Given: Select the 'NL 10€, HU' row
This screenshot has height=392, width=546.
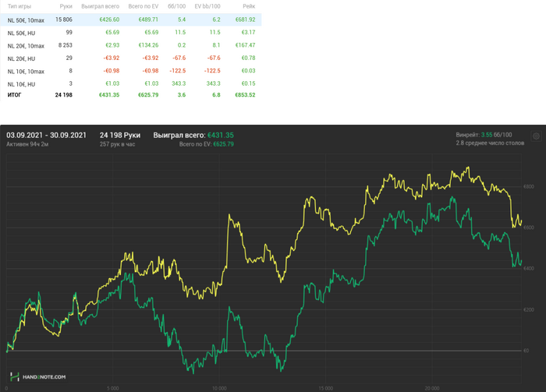Looking at the screenshot, I should click(x=131, y=84).
